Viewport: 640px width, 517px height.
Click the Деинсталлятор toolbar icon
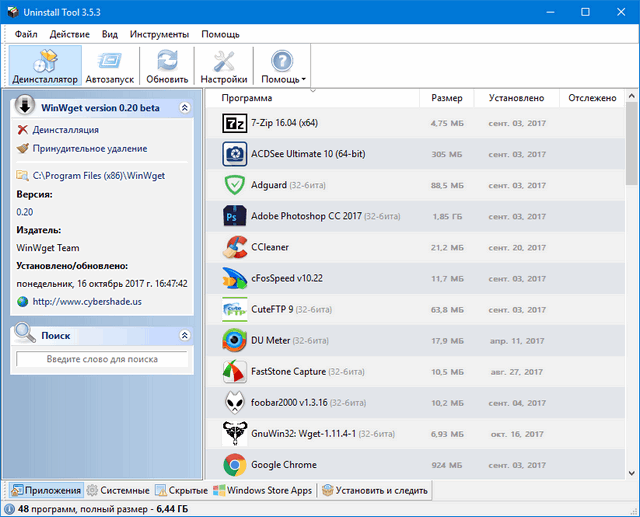coord(45,60)
